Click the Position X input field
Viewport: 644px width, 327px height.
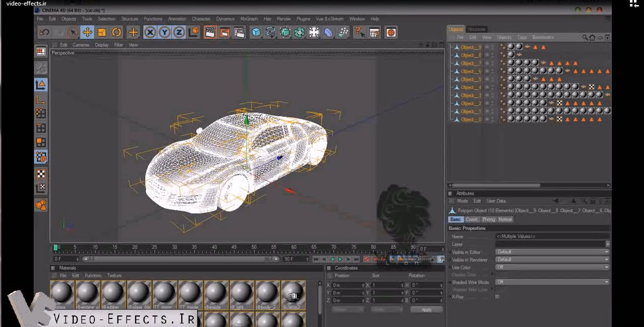348,285
